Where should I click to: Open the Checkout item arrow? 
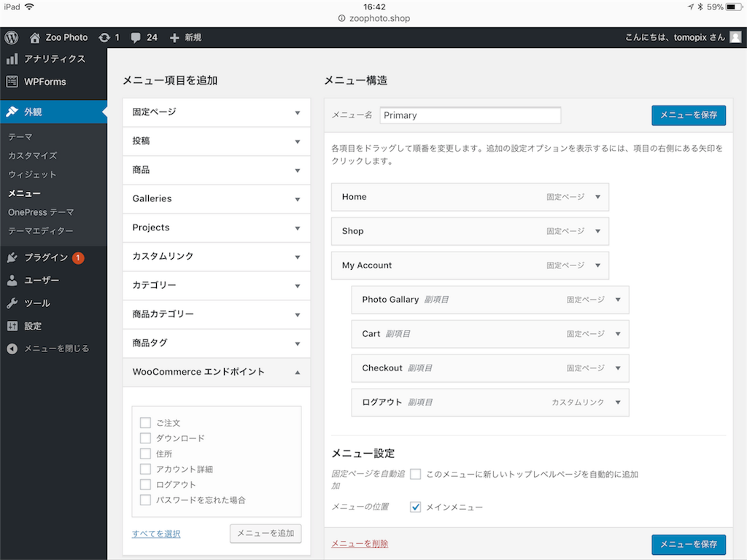tap(618, 368)
